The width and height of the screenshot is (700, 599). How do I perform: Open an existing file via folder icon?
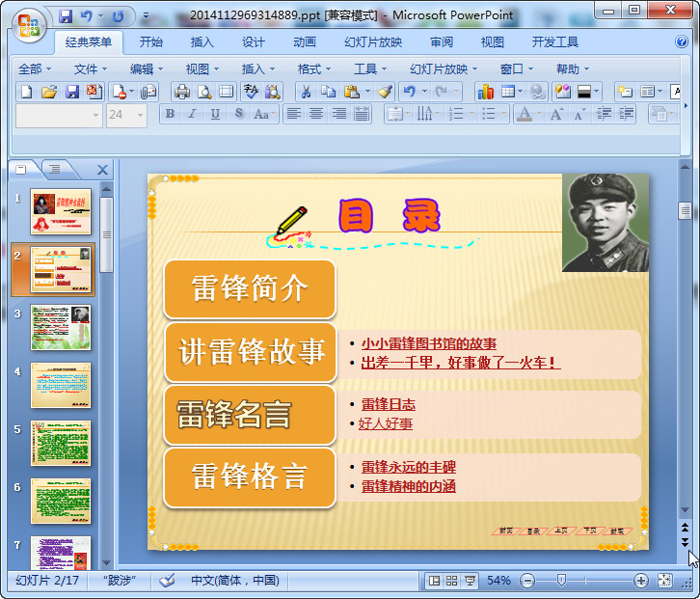click(x=49, y=92)
